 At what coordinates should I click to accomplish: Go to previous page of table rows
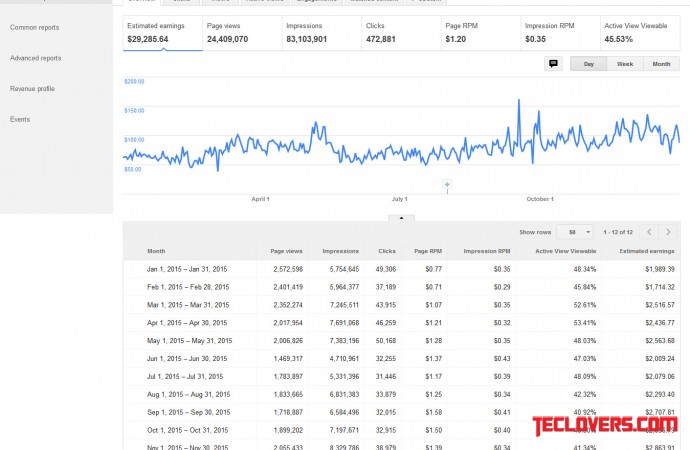click(x=649, y=231)
